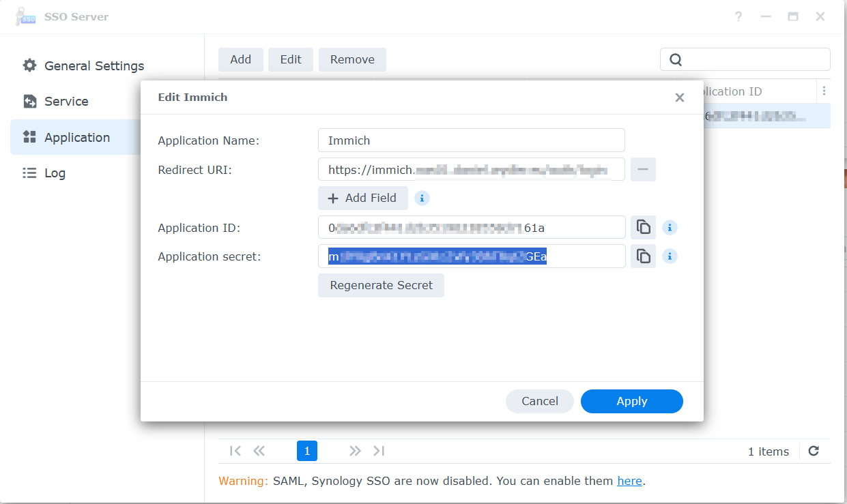Click the search magnifier icon

click(676, 59)
